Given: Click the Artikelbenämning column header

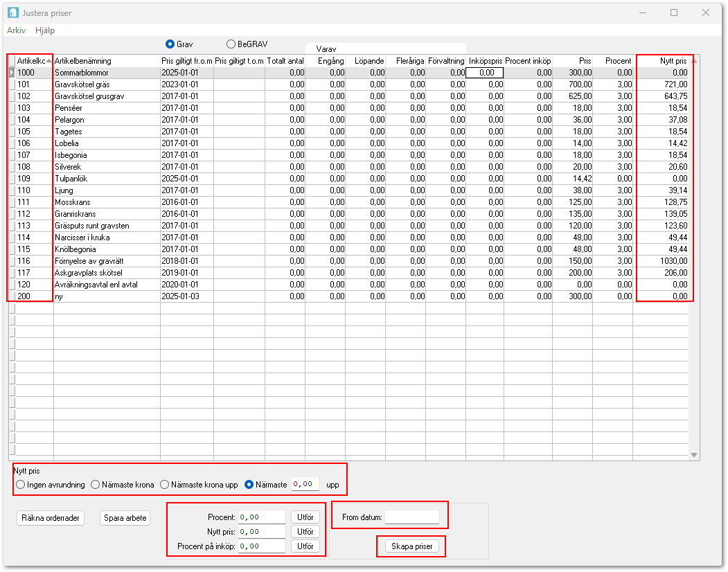Looking at the screenshot, I should tap(107, 61).
